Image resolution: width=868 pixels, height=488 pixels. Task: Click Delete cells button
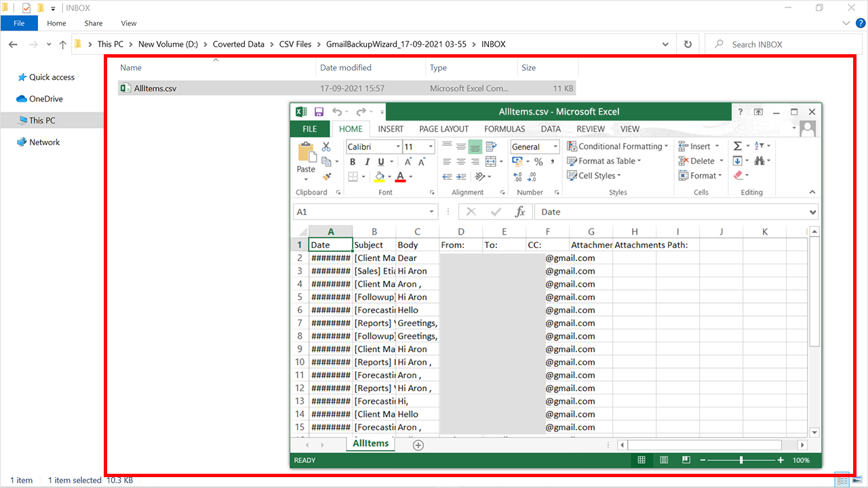pos(701,161)
